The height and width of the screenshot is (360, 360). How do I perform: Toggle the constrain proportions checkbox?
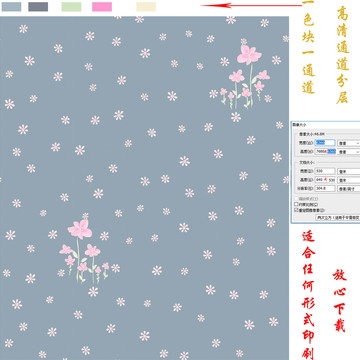pos(296,204)
